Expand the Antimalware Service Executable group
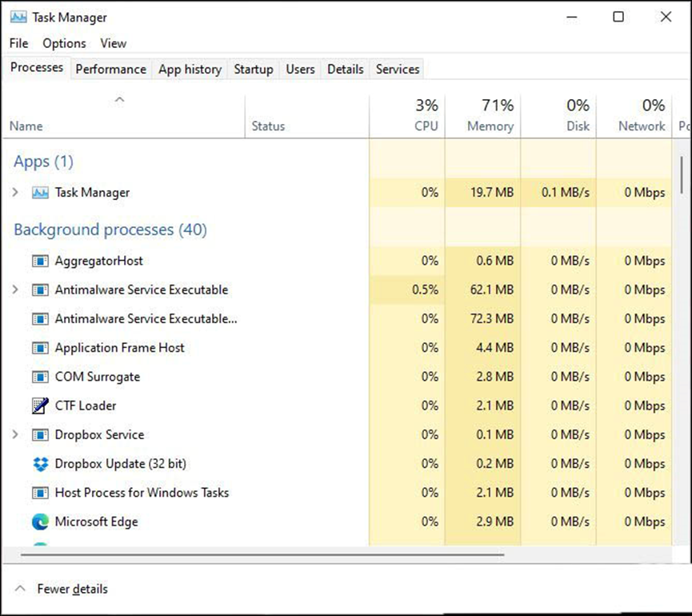Screen dimensions: 692x616 (x=15, y=290)
